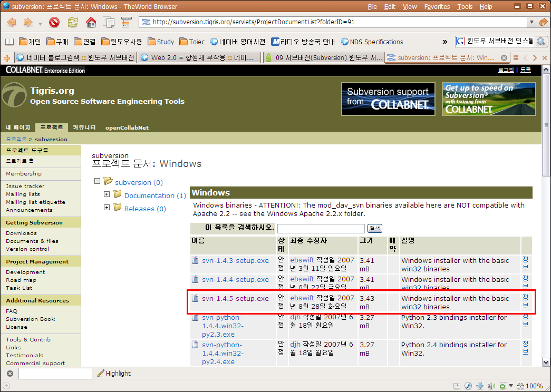Open the Tools menu
Viewport: 551px width, 392px height.
click(465, 7)
